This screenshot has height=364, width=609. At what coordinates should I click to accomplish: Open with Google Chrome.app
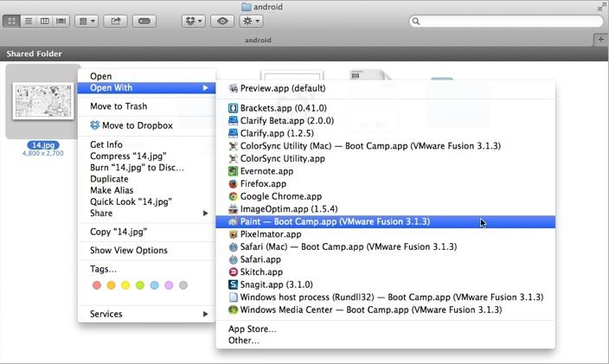click(385, 196)
